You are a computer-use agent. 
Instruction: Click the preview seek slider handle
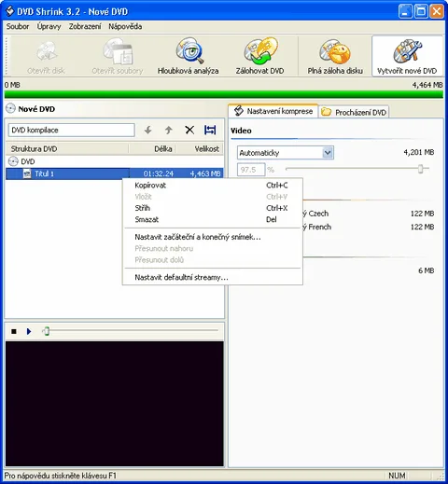47,331
